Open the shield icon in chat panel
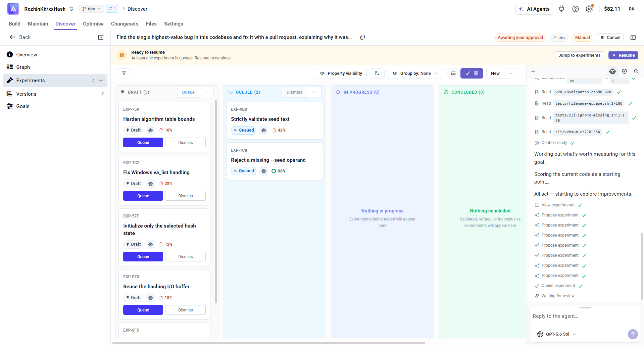Image resolution: width=644 pixels, height=345 pixels. tap(625, 71)
